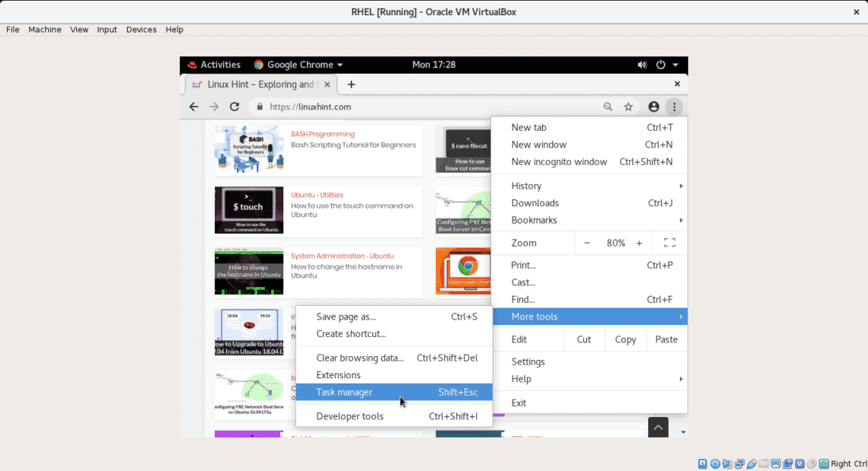Close the Linux Hint tab

pyautogui.click(x=327, y=84)
